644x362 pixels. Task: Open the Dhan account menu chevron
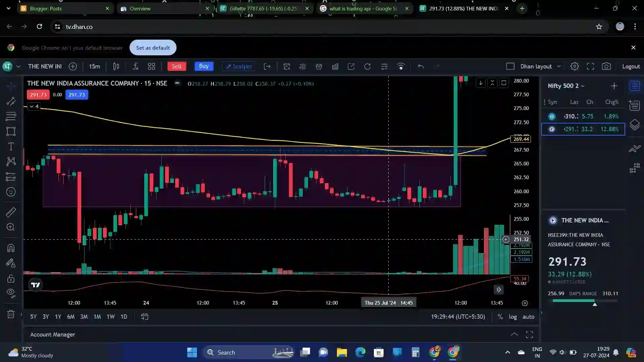point(18,66)
